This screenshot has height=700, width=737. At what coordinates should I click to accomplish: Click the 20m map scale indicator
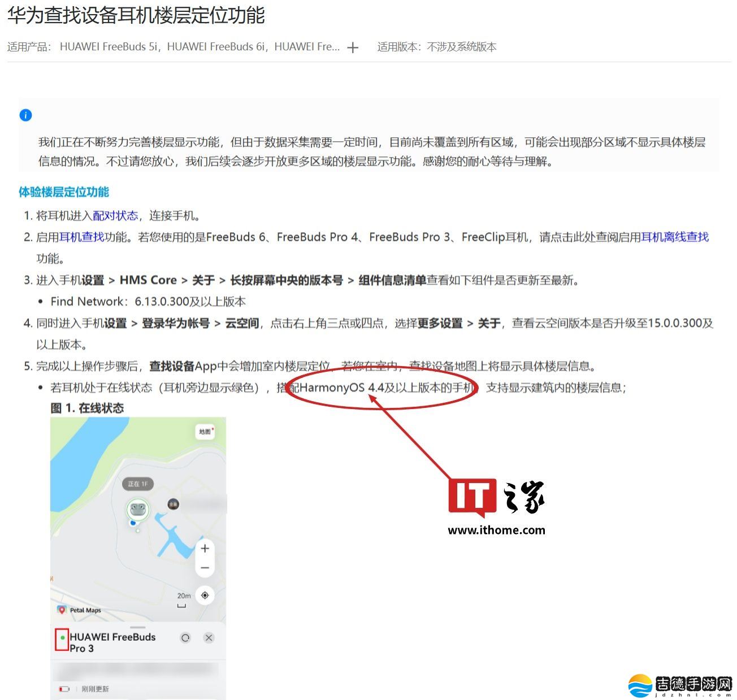[183, 600]
